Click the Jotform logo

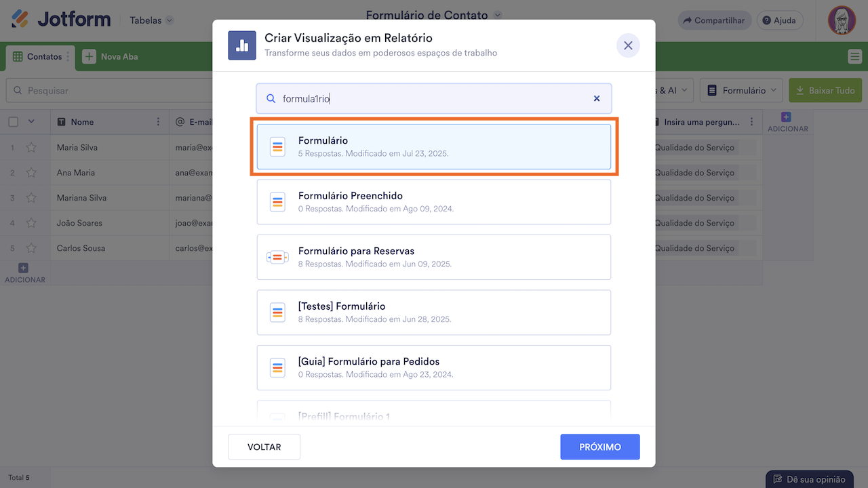tap(61, 20)
